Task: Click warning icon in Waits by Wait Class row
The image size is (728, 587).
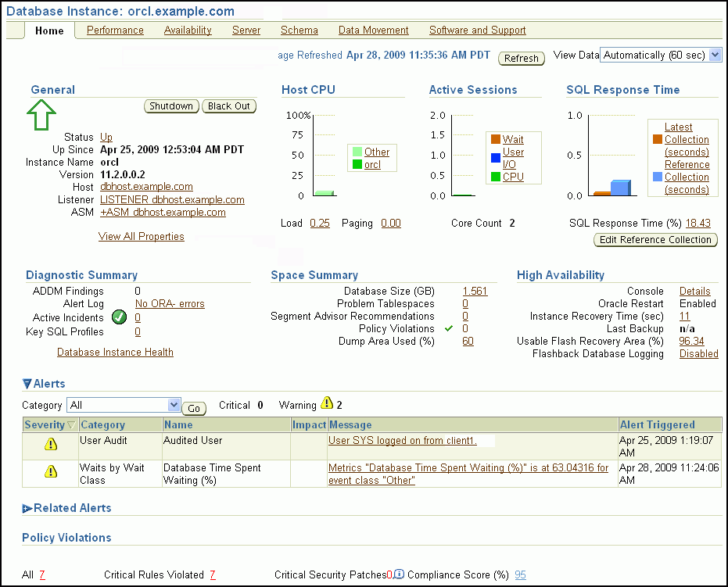Action: 51,471
